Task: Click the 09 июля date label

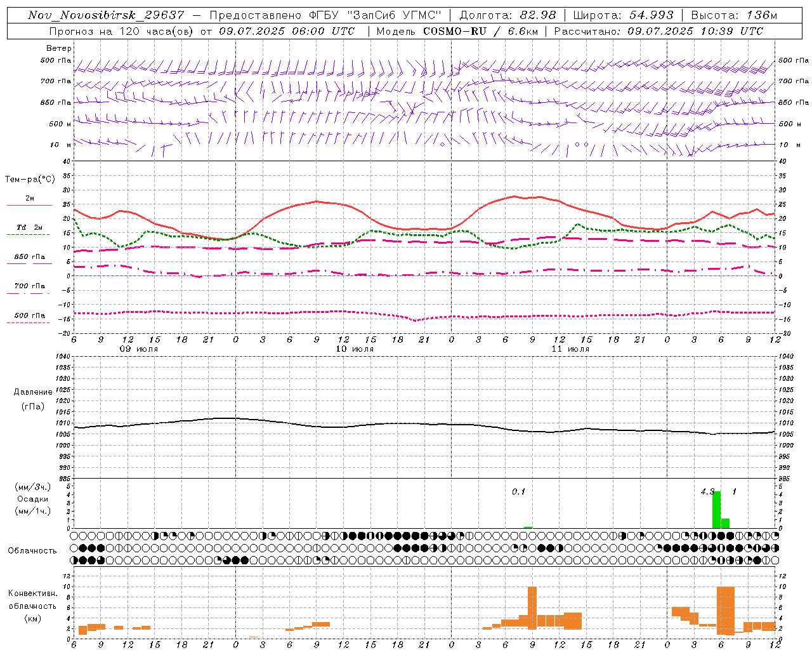Action: (x=140, y=349)
